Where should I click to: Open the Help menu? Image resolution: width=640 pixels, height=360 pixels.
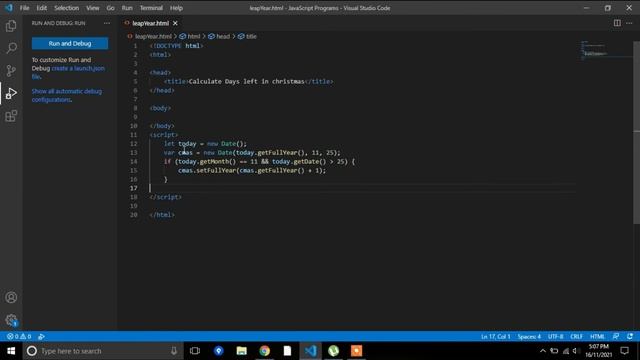point(176,8)
